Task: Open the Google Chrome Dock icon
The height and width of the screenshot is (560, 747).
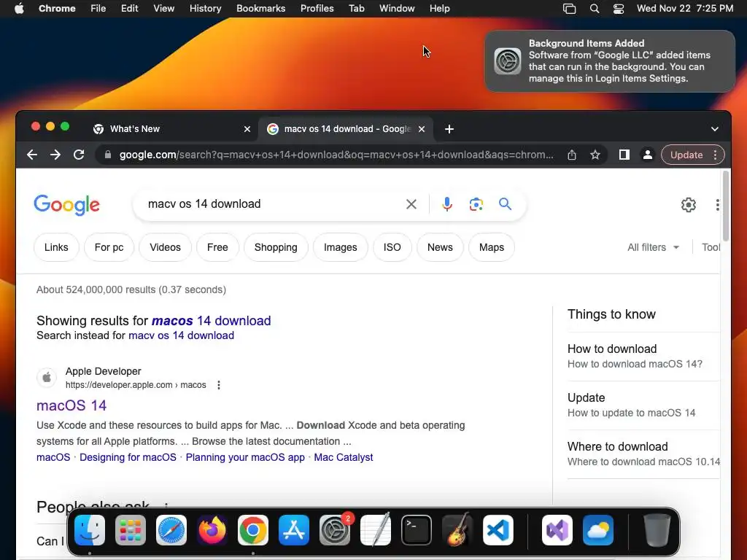Action: click(253, 530)
